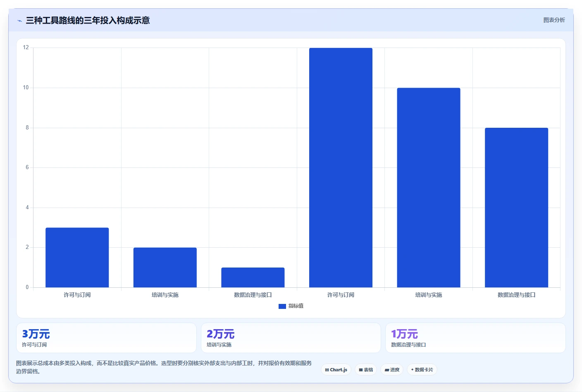Click the 图表分析 label in header
This screenshot has height=392, width=582.
click(554, 20)
